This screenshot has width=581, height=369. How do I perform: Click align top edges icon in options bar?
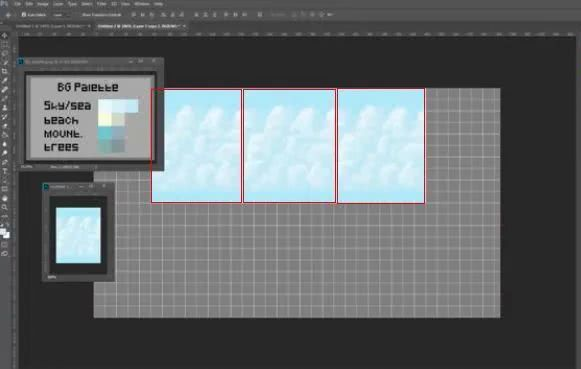pos(134,15)
